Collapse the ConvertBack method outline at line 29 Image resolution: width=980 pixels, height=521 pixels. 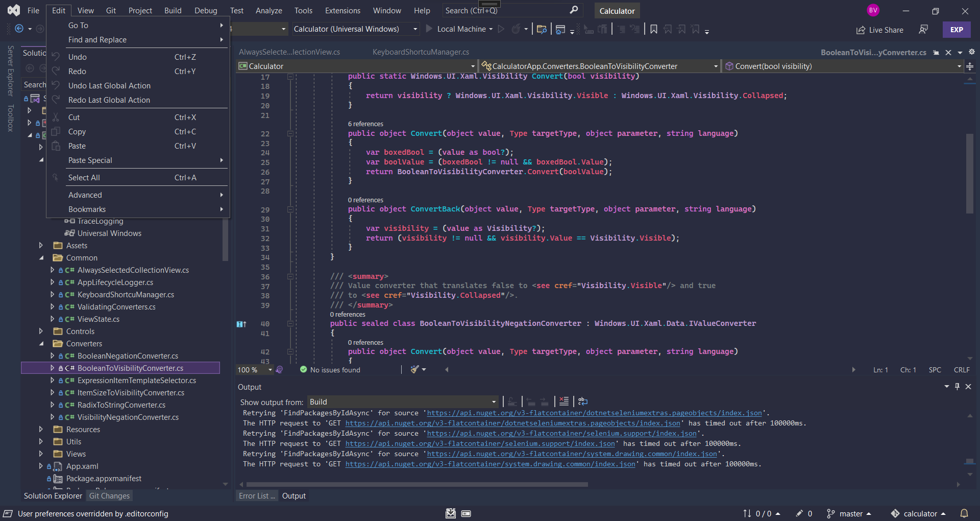[x=290, y=209]
